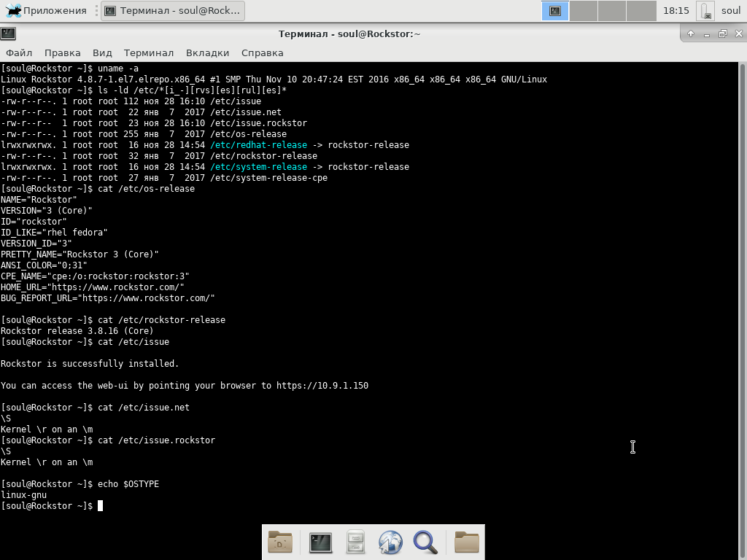Screen dimensions: 747x560
Task: Maximize the terminal window
Action: tap(723, 34)
